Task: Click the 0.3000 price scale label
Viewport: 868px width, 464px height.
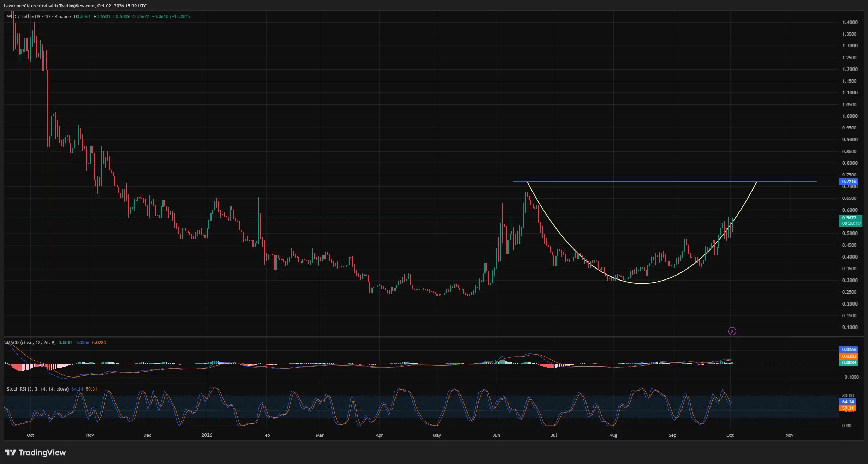Action: [850, 280]
